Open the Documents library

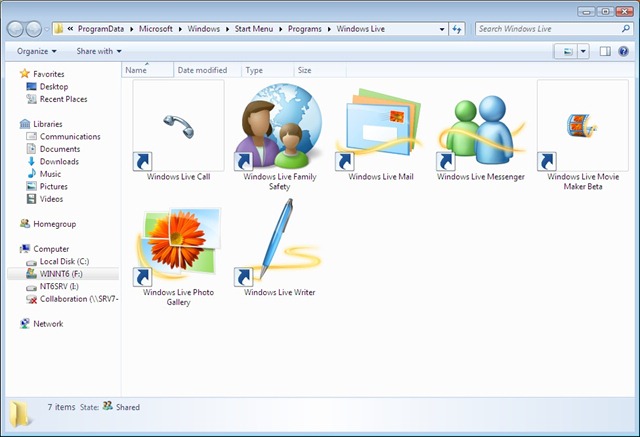[60, 149]
